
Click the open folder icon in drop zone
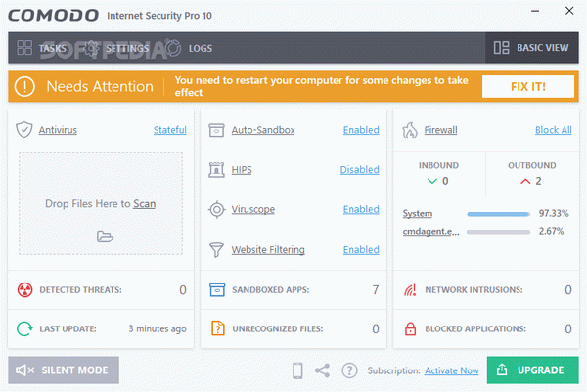point(105,237)
